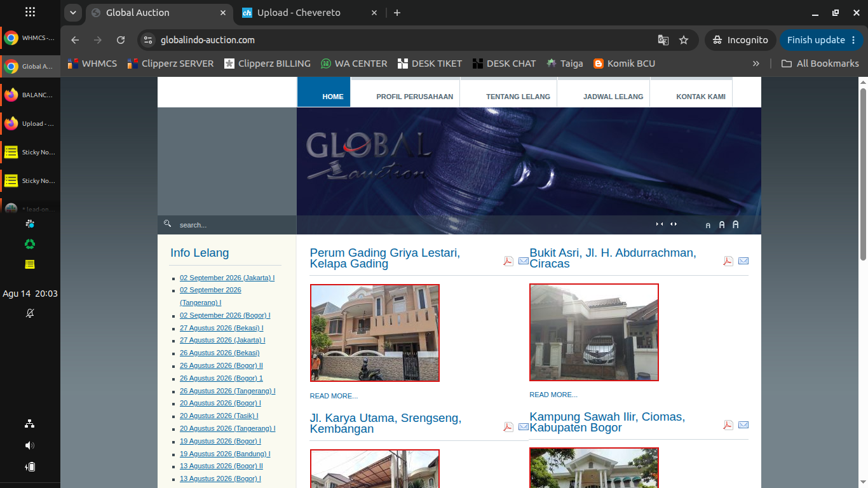
Task: Open READ MORE for Perum Gading Griya Lestari
Action: coord(334,396)
